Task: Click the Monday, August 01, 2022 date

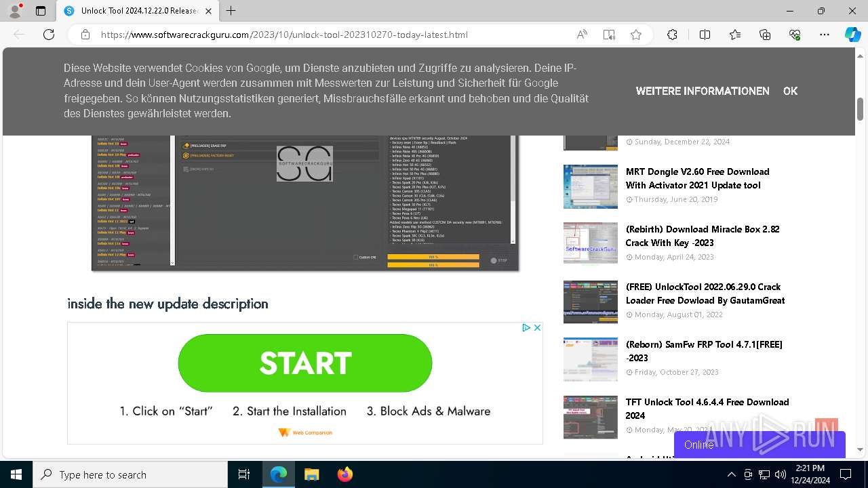Action: [678, 314]
